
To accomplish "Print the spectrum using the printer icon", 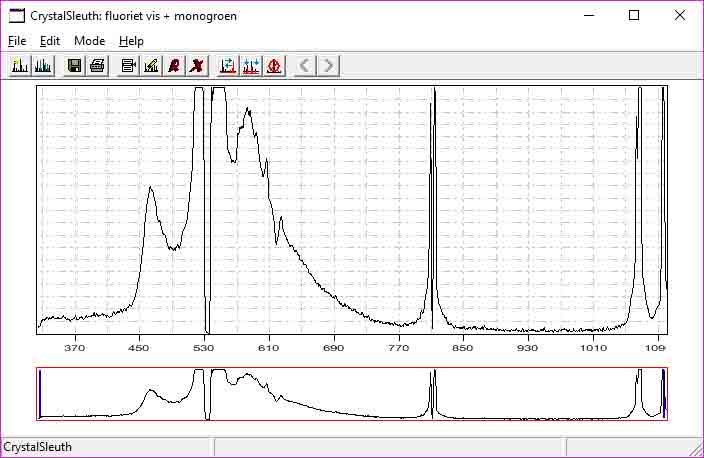I will point(97,66).
